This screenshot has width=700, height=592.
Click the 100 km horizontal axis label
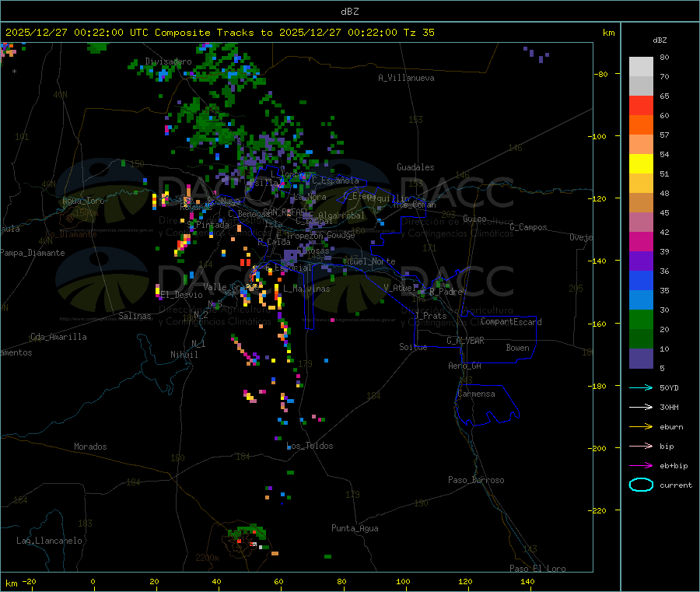[x=403, y=581]
